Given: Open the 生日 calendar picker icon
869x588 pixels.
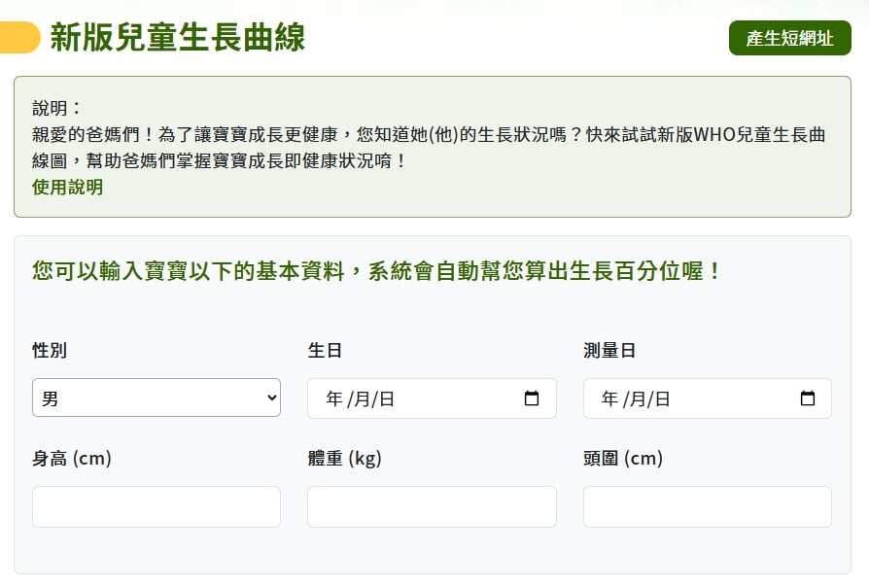Looking at the screenshot, I should 532,398.
